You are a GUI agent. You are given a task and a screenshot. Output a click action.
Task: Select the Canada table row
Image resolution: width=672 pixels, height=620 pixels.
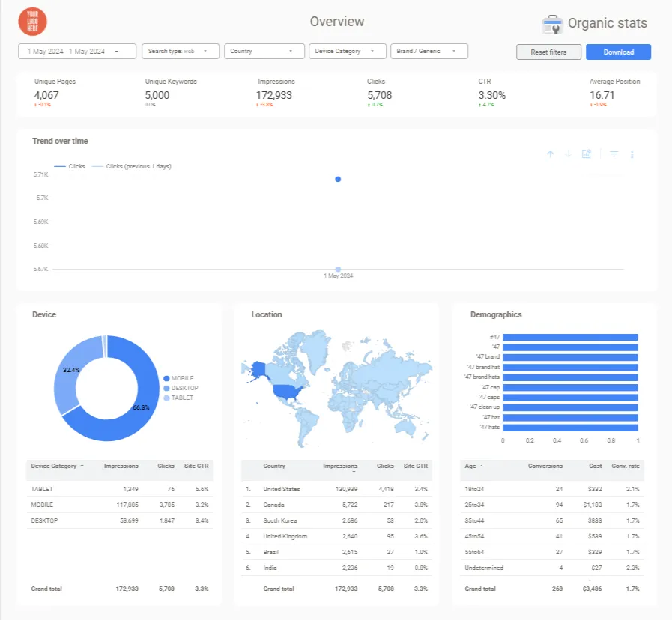pos(337,505)
